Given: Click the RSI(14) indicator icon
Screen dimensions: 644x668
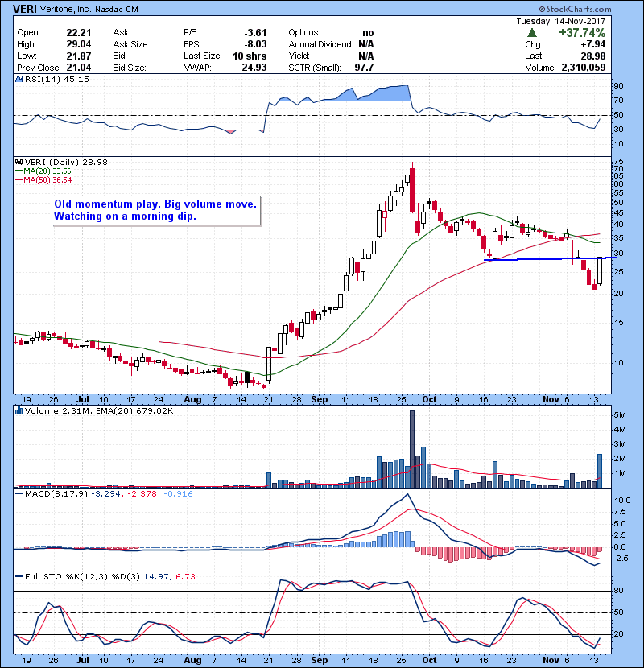Looking at the screenshot, I should [19, 79].
